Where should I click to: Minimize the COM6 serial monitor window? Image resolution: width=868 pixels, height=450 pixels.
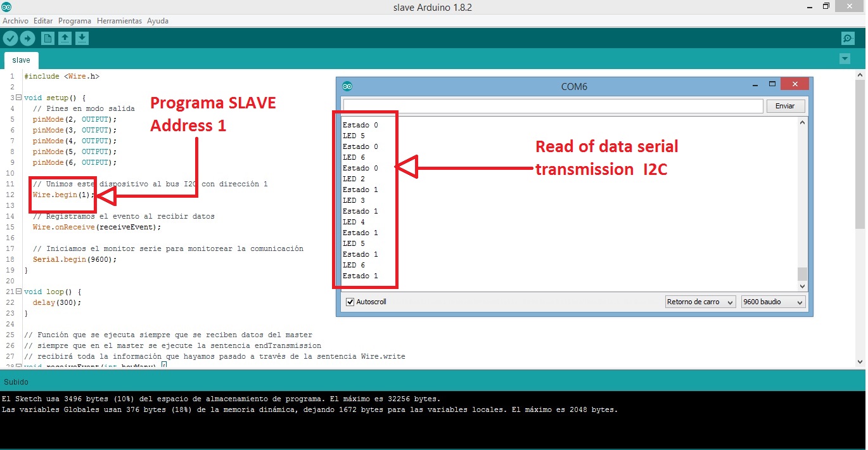coord(755,84)
